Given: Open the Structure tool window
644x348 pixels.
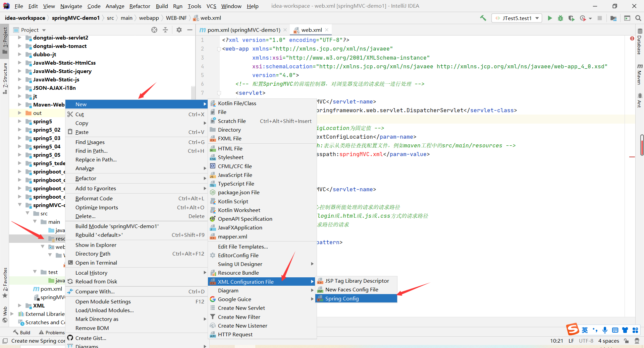Looking at the screenshot, I should coord(5,78).
